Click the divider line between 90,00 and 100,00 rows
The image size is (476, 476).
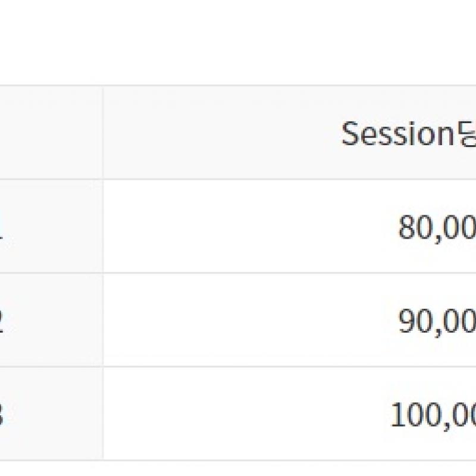point(238,367)
